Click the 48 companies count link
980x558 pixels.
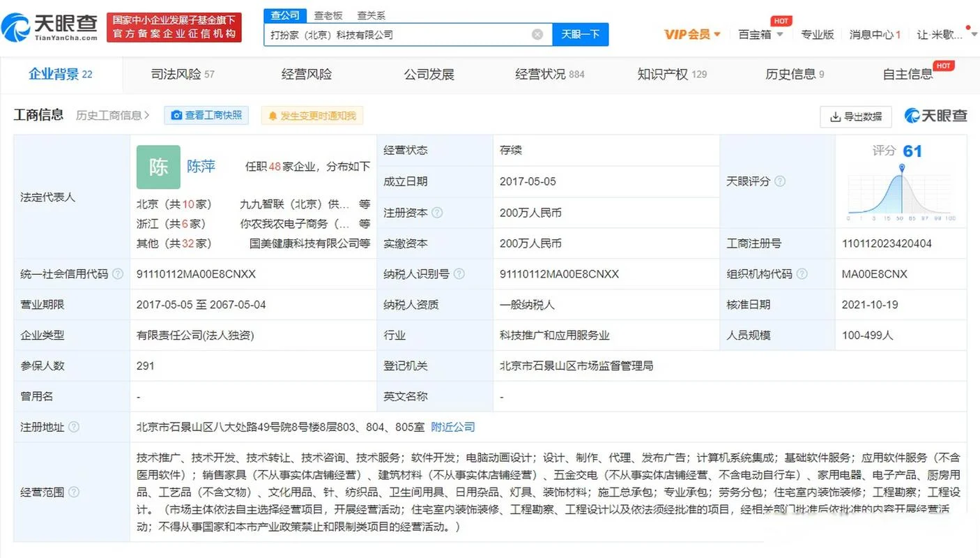click(x=274, y=167)
